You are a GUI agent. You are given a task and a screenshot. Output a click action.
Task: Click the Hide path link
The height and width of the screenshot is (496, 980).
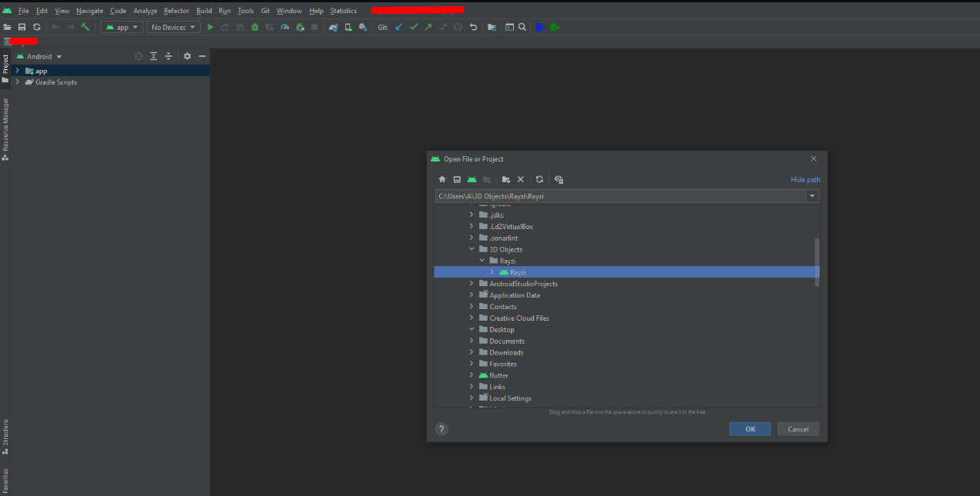(x=805, y=180)
